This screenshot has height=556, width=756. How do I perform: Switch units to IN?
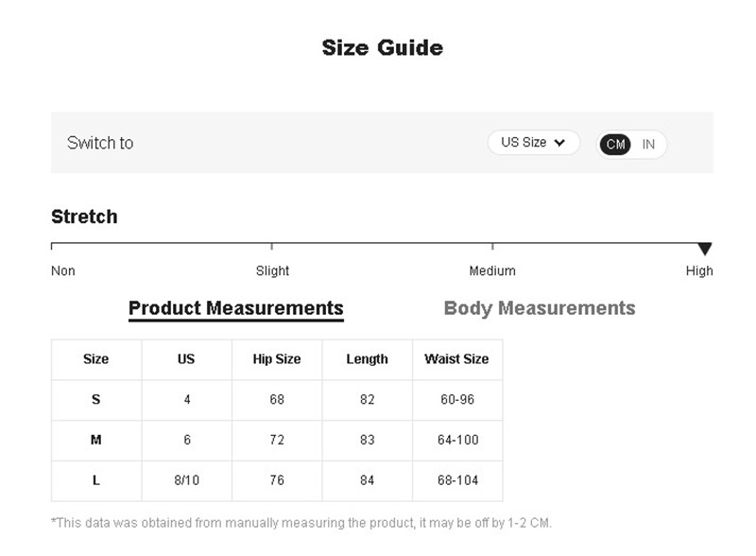point(648,145)
